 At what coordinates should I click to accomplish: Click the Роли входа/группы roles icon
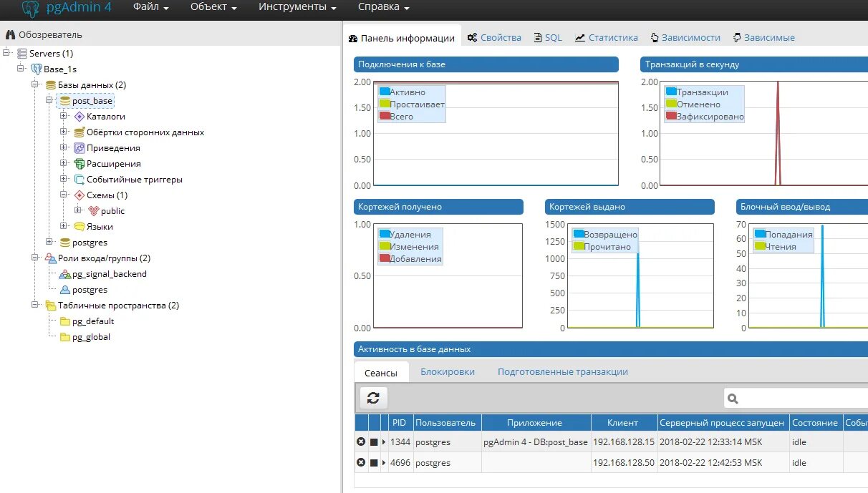click(50, 258)
